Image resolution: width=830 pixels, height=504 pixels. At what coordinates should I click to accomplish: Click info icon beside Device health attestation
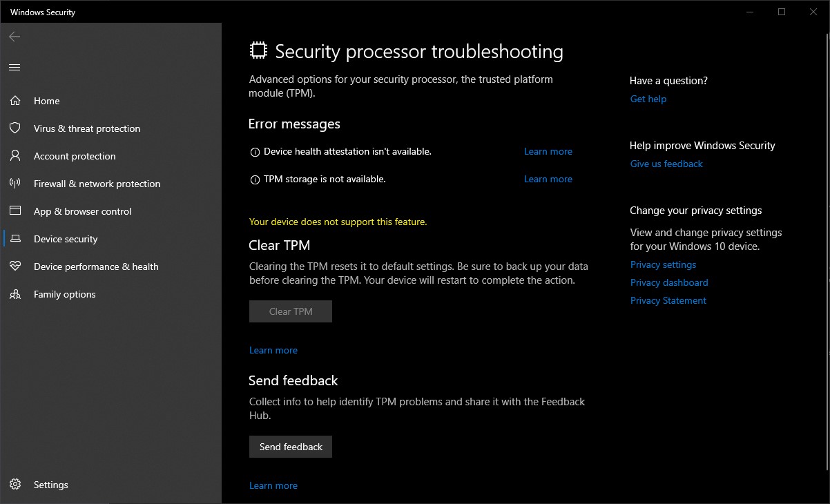(x=255, y=152)
